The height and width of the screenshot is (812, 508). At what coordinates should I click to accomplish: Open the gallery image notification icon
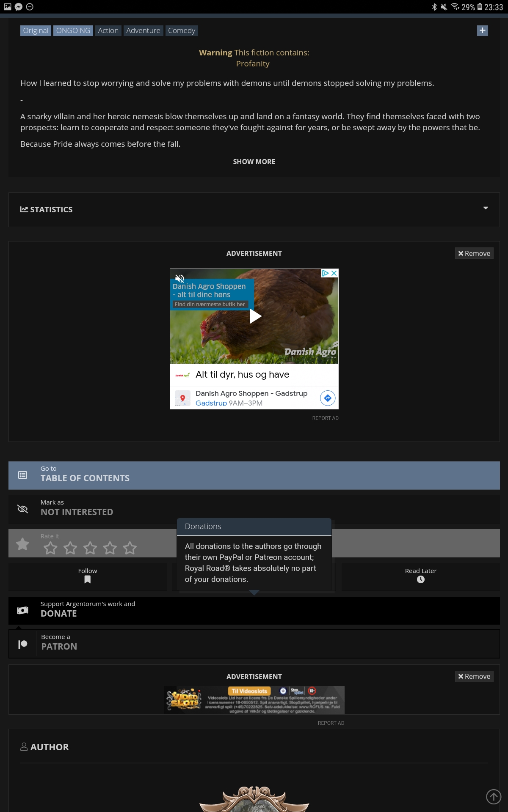click(8, 7)
